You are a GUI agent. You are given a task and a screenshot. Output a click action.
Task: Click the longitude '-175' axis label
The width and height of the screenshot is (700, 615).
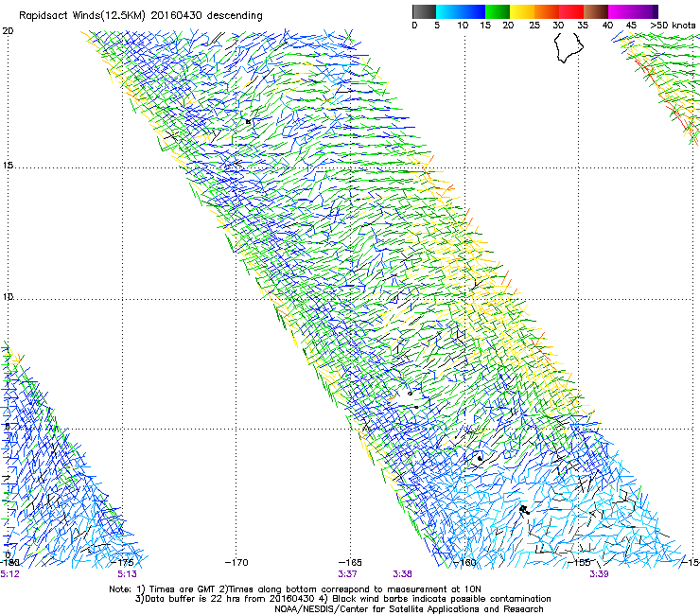tap(122, 563)
